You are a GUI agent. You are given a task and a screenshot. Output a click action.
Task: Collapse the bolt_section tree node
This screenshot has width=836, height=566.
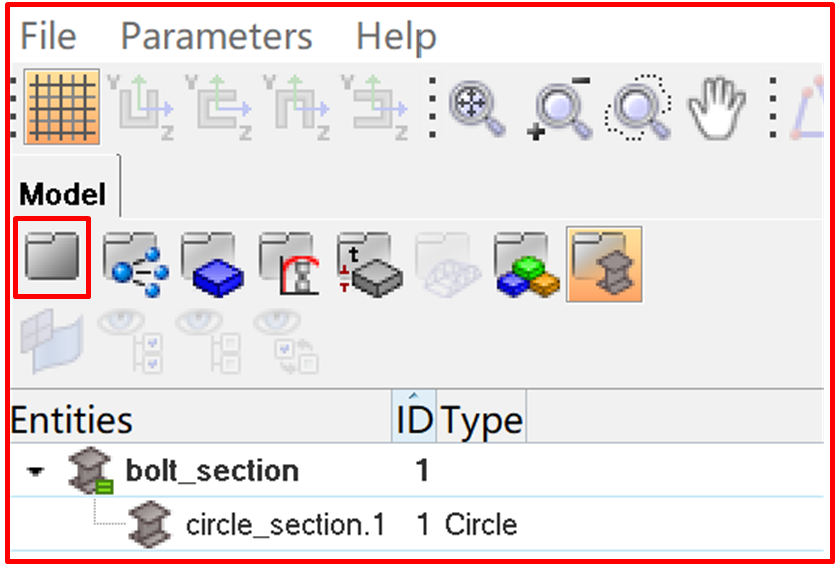pos(35,472)
